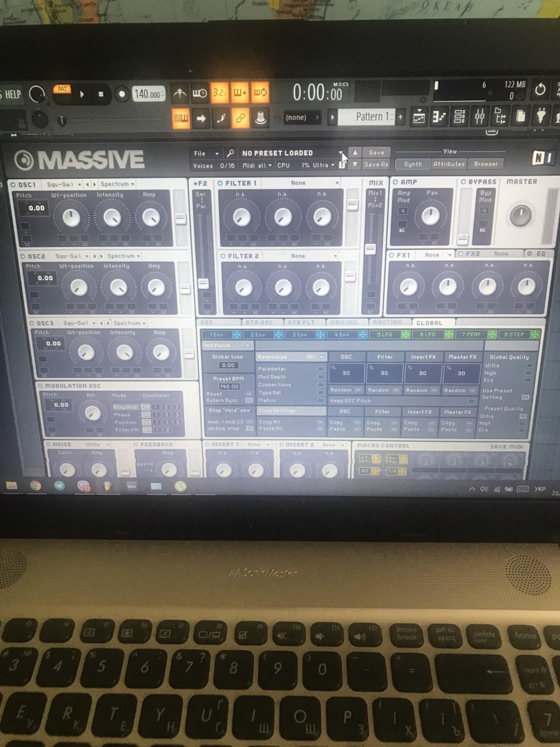The width and height of the screenshot is (560, 747).
Task: Open the mixer icon in FL toolbar
Action: click(x=480, y=117)
